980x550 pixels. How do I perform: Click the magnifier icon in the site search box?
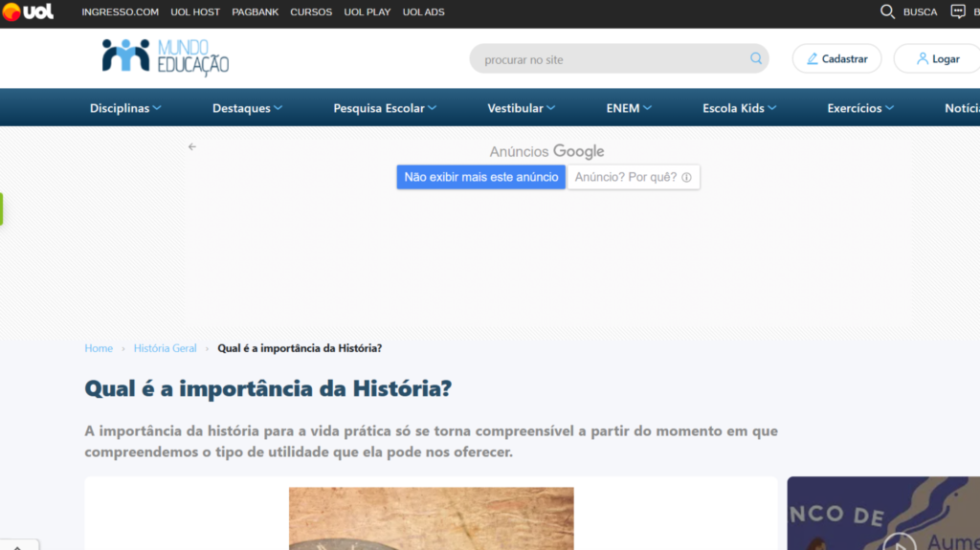pyautogui.click(x=756, y=58)
